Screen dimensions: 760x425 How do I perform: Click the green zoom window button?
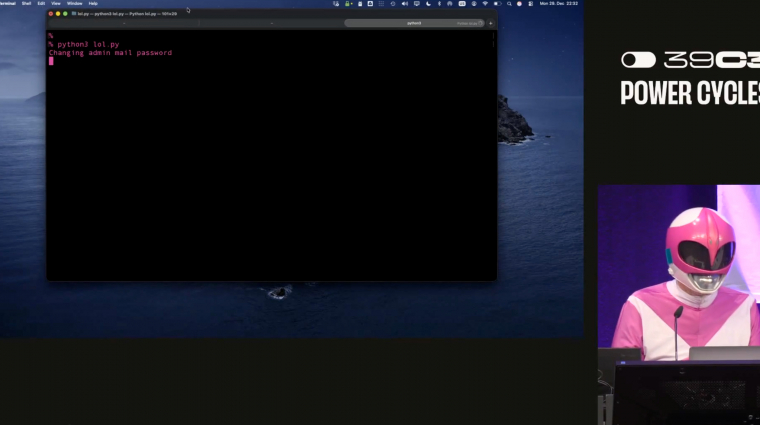(x=66, y=13)
